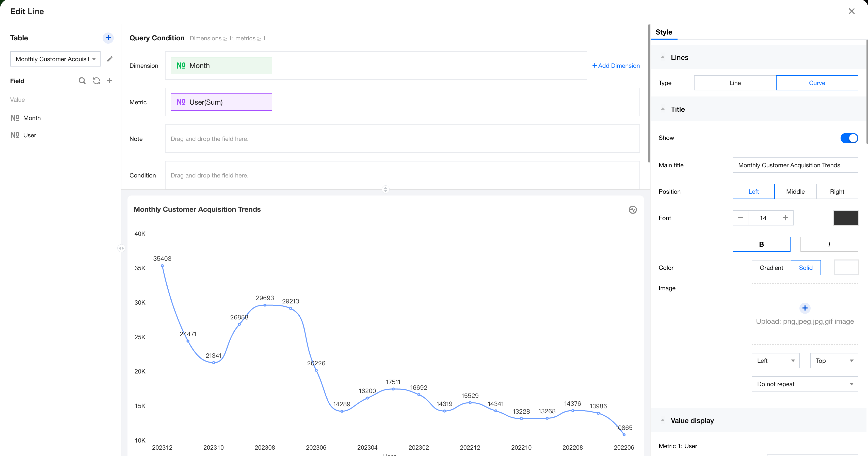Set title position to Middle
This screenshot has width=868, height=456.
pyautogui.click(x=795, y=192)
